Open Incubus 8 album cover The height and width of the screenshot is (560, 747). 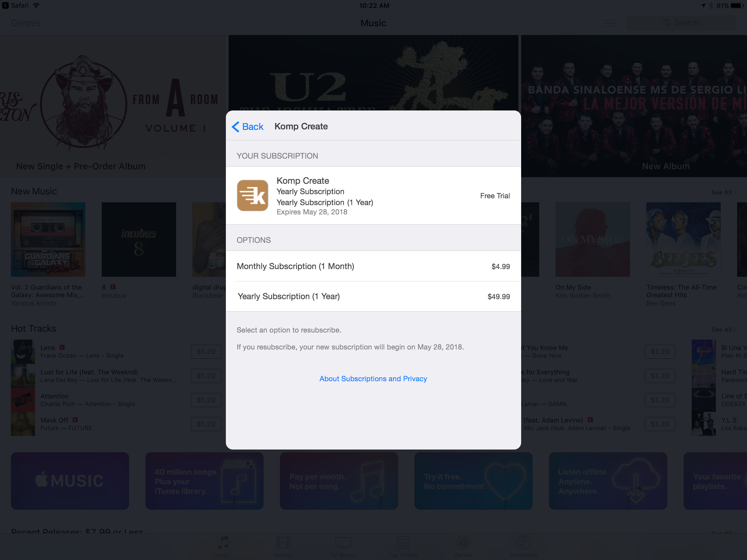click(x=139, y=239)
